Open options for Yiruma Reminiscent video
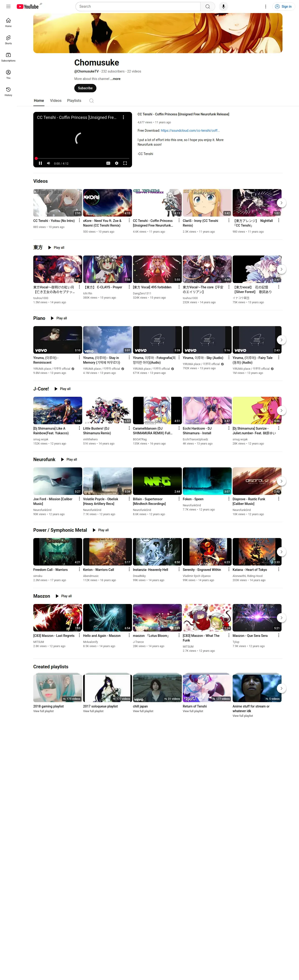The height and width of the screenshot is (980, 299). [79, 358]
